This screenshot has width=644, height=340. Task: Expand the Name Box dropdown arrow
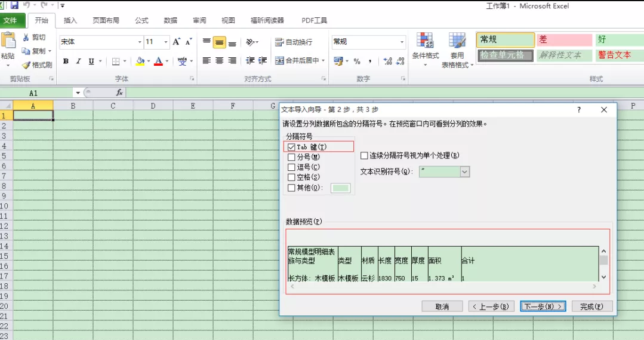click(78, 93)
